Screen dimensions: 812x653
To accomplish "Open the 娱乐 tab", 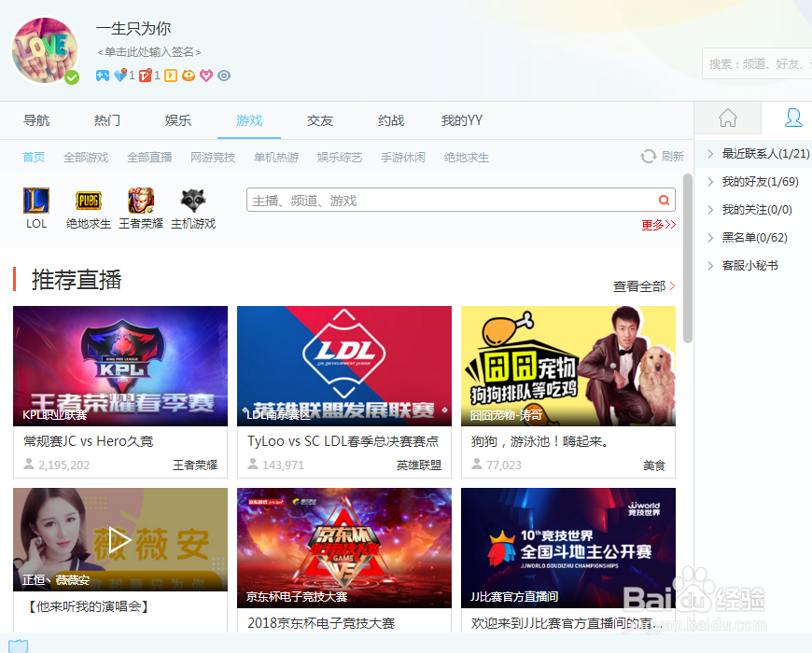I will click(178, 120).
